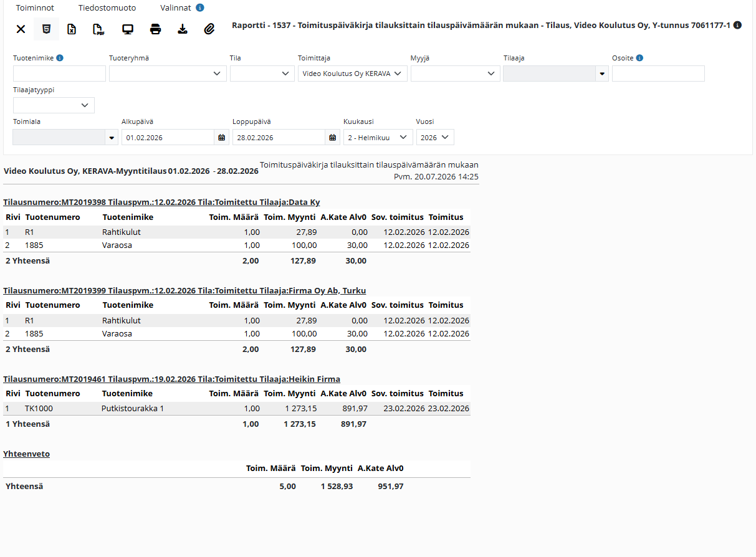Open order MT2019398 header link
The height and width of the screenshot is (557, 756).
point(161,202)
